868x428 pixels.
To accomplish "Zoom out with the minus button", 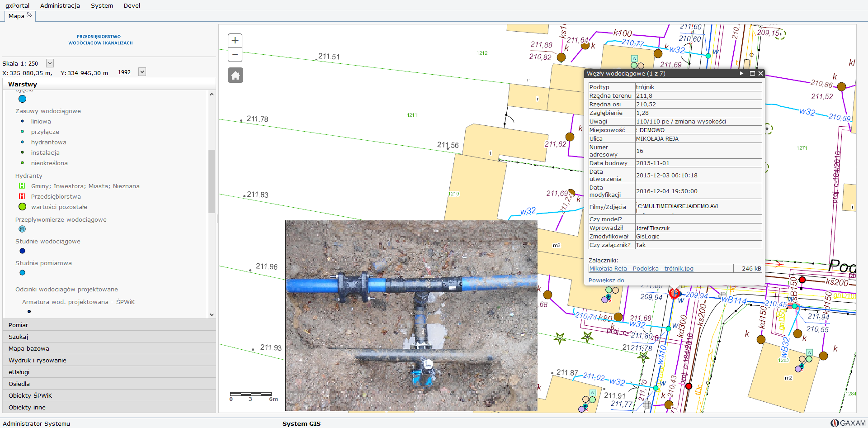I will click(x=235, y=54).
